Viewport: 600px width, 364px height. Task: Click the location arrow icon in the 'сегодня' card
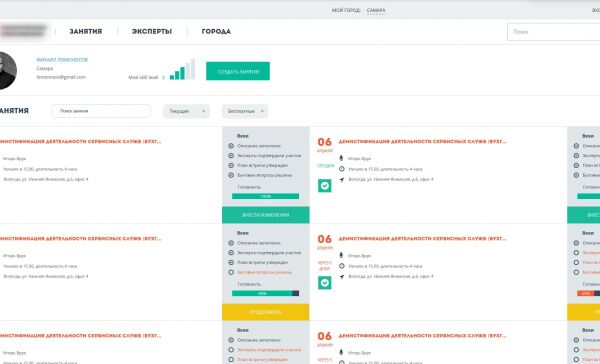click(x=342, y=179)
